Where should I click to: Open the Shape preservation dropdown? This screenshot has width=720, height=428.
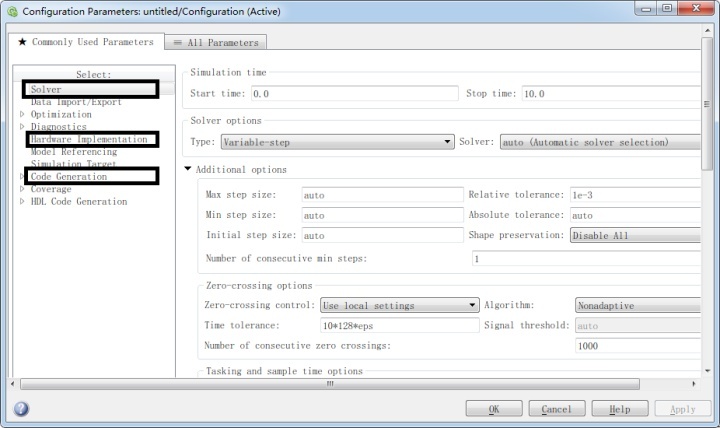point(636,235)
